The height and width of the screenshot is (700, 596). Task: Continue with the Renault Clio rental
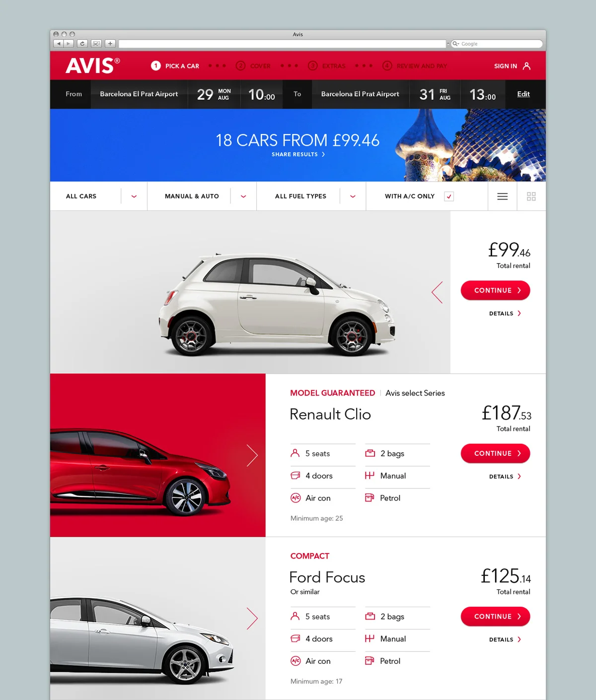(x=495, y=453)
